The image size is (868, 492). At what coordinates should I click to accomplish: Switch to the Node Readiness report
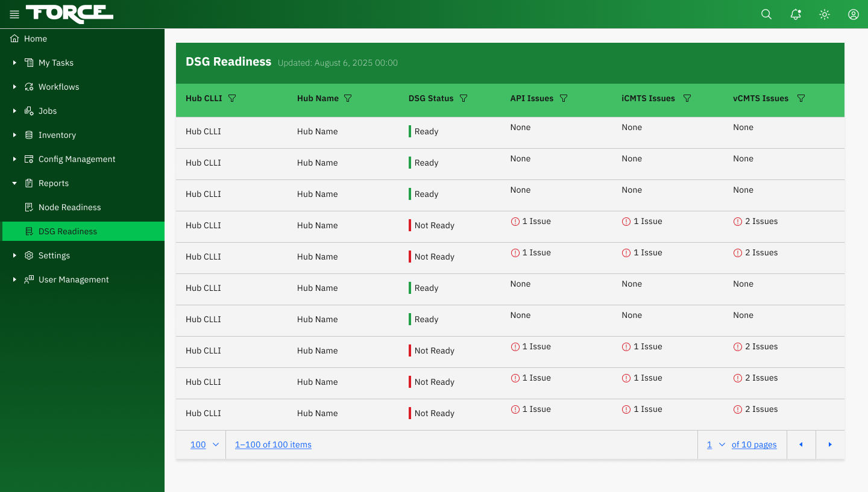pos(71,207)
